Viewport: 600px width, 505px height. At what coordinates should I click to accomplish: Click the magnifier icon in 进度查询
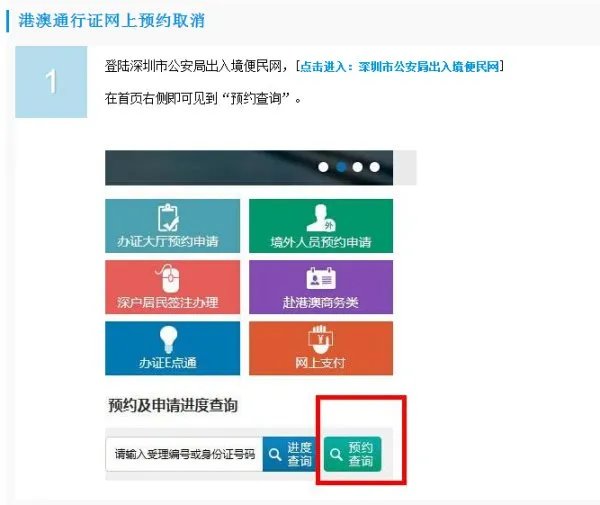[275, 454]
